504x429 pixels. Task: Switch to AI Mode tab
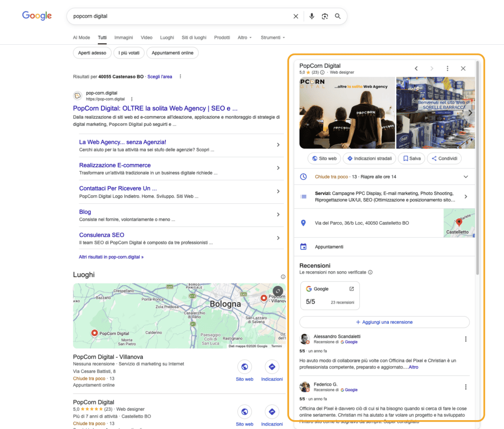[x=81, y=37]
